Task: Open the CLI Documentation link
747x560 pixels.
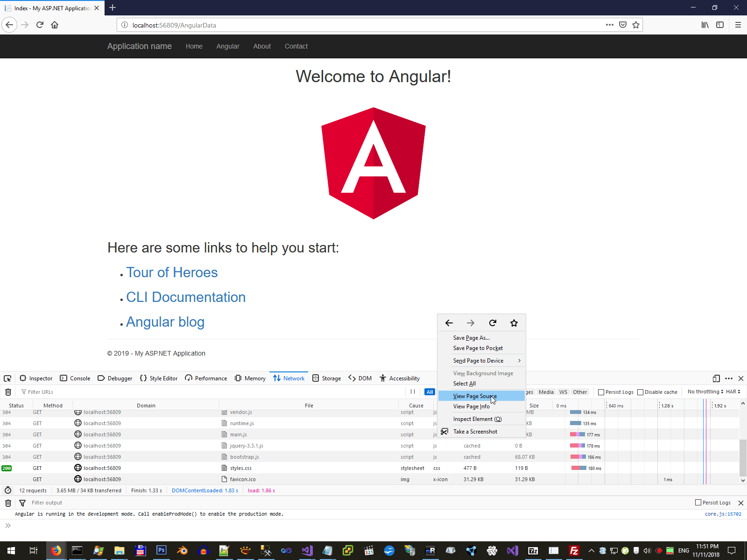Action: pyautogui.click(x=186, y=297)
